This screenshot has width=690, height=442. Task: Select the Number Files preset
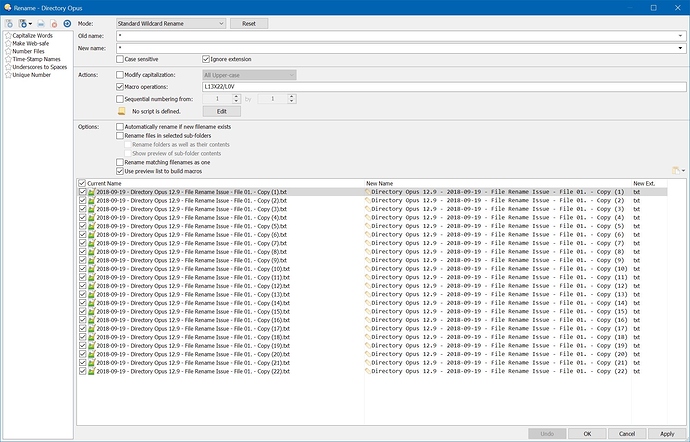(x=29, y=51)
